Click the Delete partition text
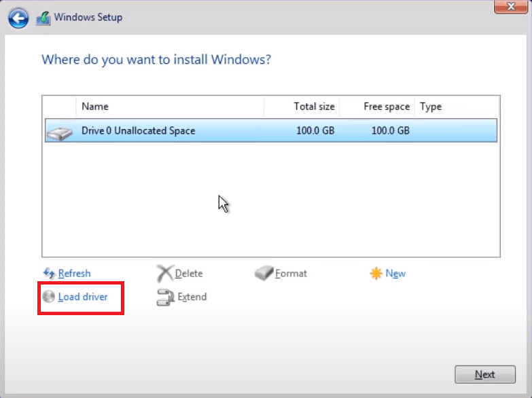This screenshot has width=532, height=398. click(x=189, y=274)
